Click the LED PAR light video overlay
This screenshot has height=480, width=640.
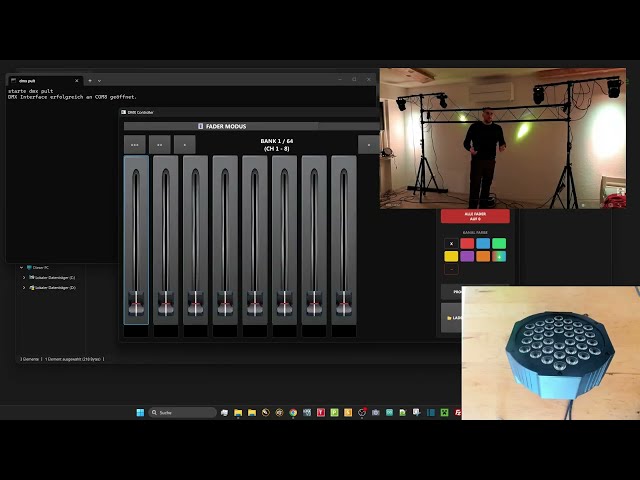[x=551, y=353]
